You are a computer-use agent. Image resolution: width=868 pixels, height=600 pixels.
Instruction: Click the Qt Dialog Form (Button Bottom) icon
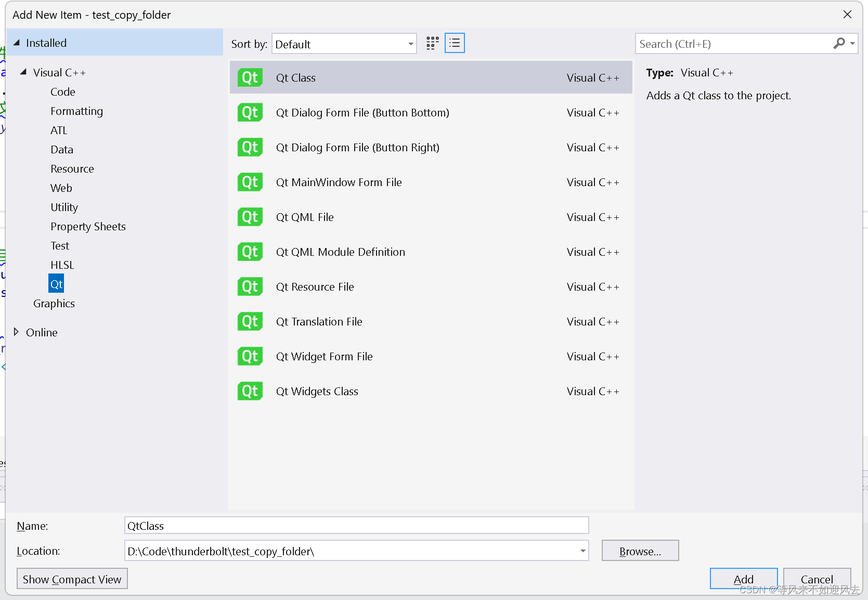250,112
